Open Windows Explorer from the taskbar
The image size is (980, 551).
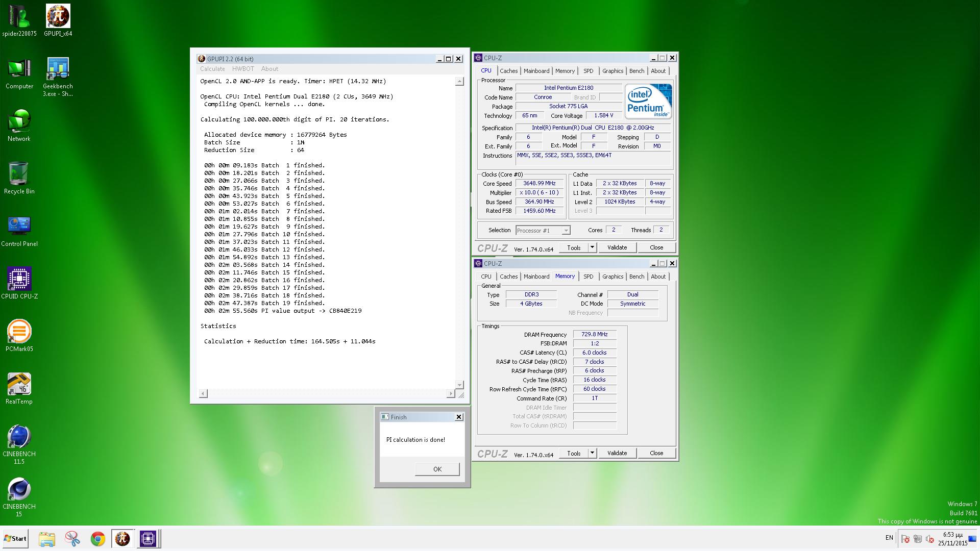click(46, 539)
